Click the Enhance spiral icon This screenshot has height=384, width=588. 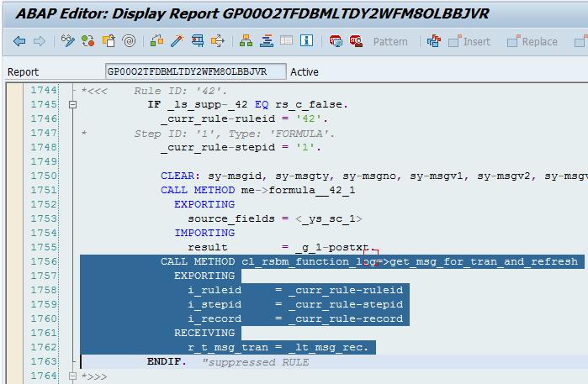point(129,41)
